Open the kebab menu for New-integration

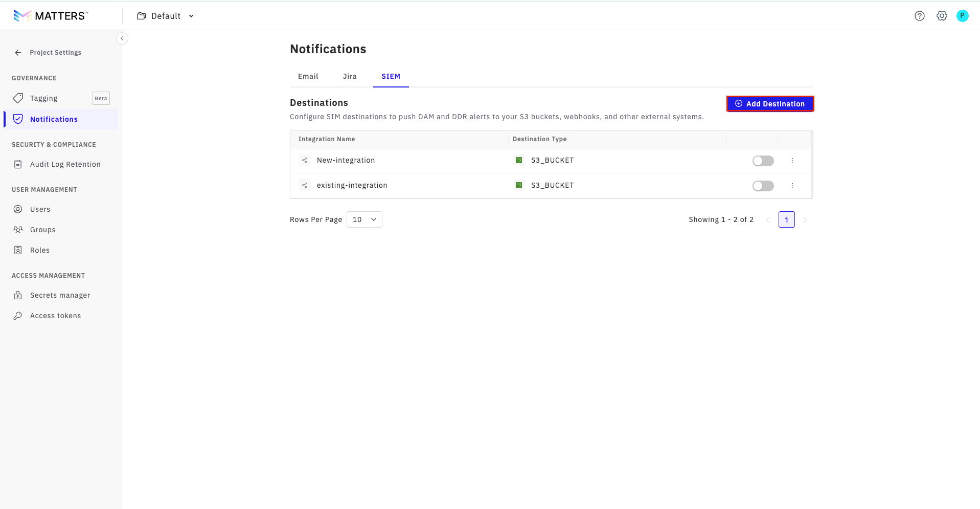tap(792, 161)
